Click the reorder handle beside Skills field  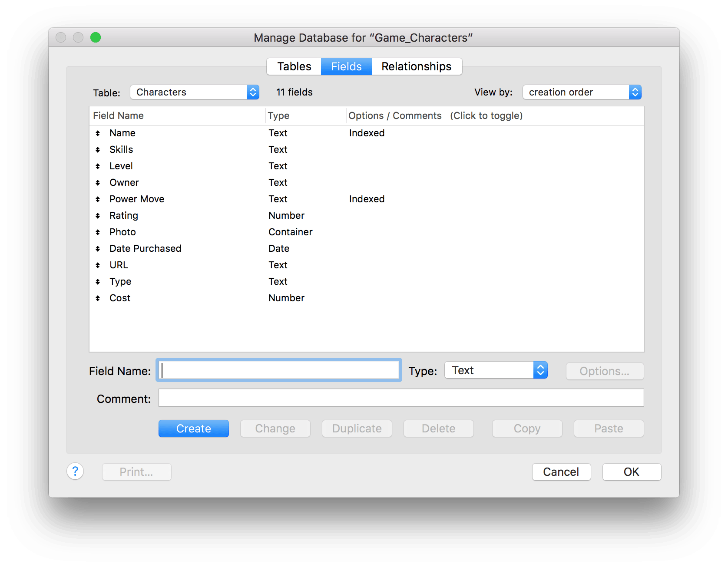[x=98, y=150]
